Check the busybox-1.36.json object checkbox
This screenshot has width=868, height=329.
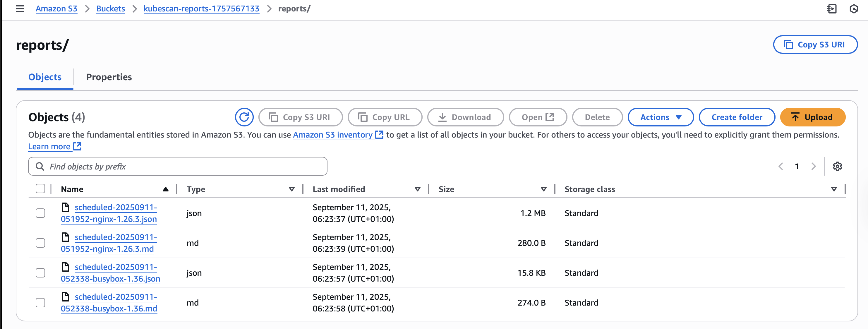40,273
